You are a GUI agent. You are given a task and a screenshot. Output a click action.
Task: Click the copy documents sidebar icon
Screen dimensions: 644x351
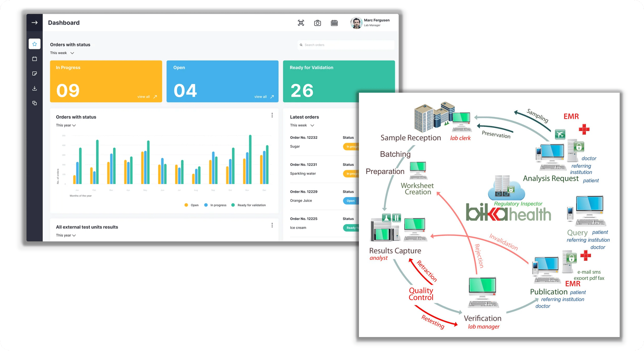(x=35, y=103)
